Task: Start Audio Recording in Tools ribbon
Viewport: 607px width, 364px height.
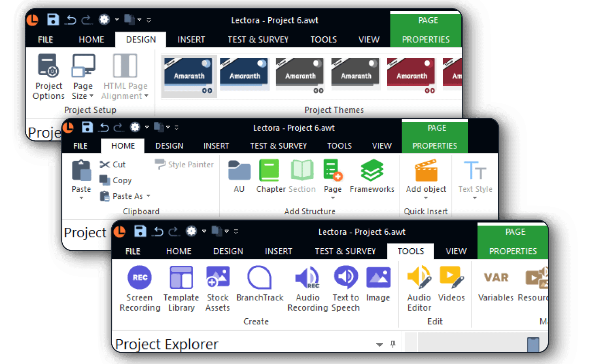Action: click(308, 288)
